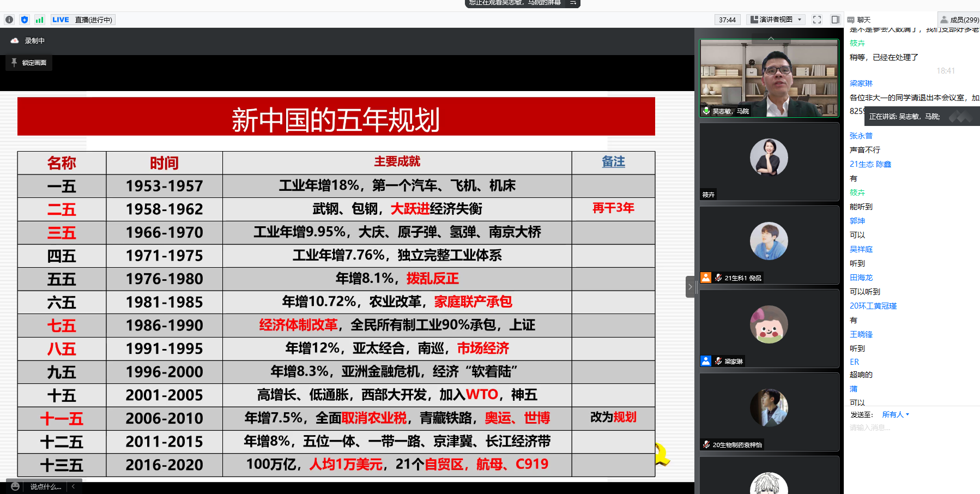Collapse the comment bar with left chevron

tap(73, 486)
